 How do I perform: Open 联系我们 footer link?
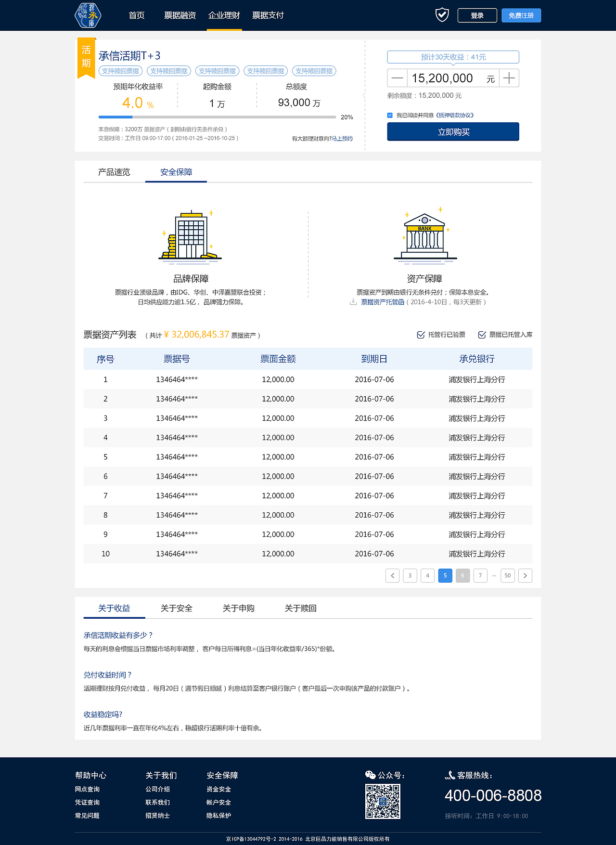point(158,803)
